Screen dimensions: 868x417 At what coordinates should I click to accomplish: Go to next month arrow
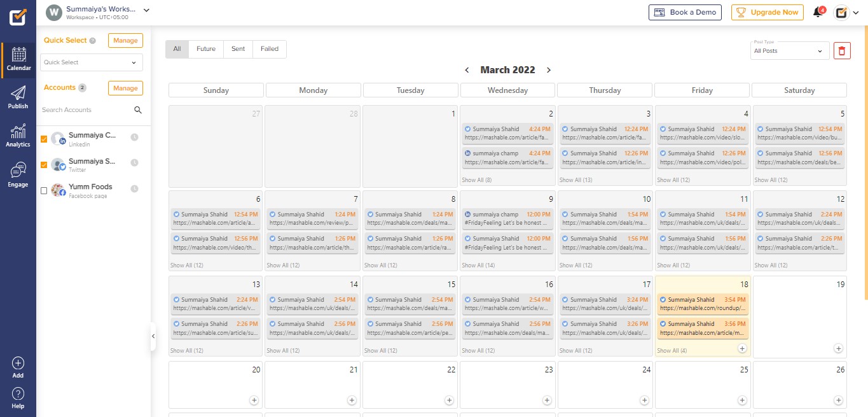click(x=549, y=70)
